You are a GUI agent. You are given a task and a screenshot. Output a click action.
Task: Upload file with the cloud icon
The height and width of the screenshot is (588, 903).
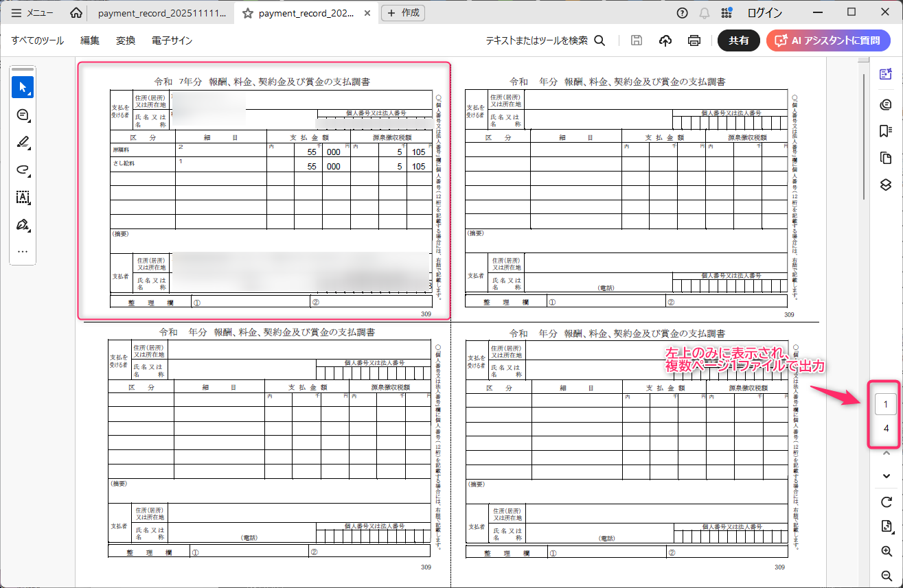pyautogui.click(x=665, y=40)
